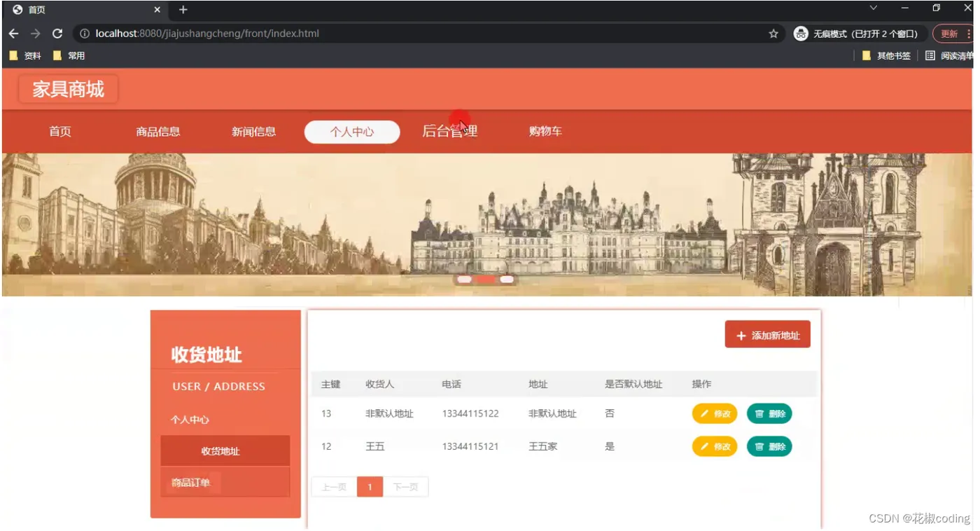Click the 添加新地址 button
Viewport: 980px width, 531px height.
pos(768,335)
